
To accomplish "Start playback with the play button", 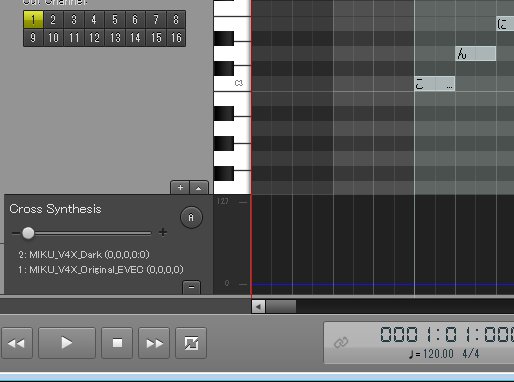I will tap(67, 343).
